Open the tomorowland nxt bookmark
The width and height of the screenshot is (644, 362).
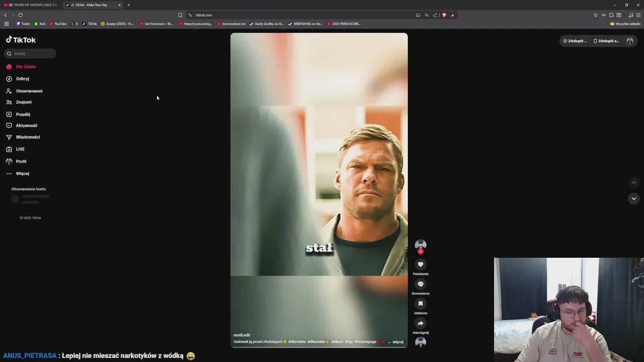coord(231,24)
